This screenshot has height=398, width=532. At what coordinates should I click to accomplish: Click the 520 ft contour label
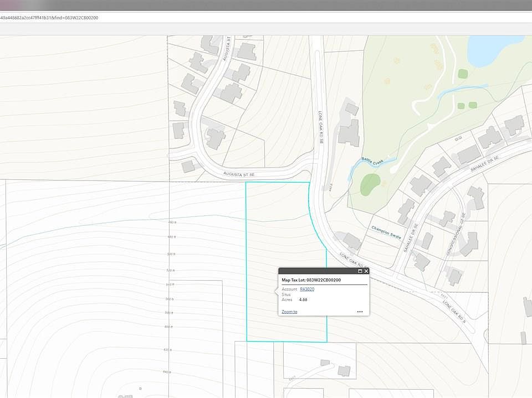(x=171, y=270)
